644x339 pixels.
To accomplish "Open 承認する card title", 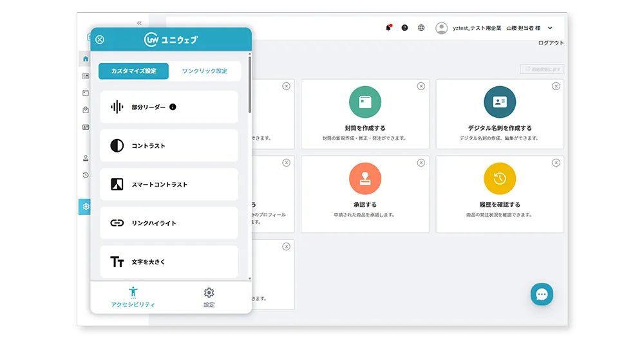I will click(x=365, y=205).
